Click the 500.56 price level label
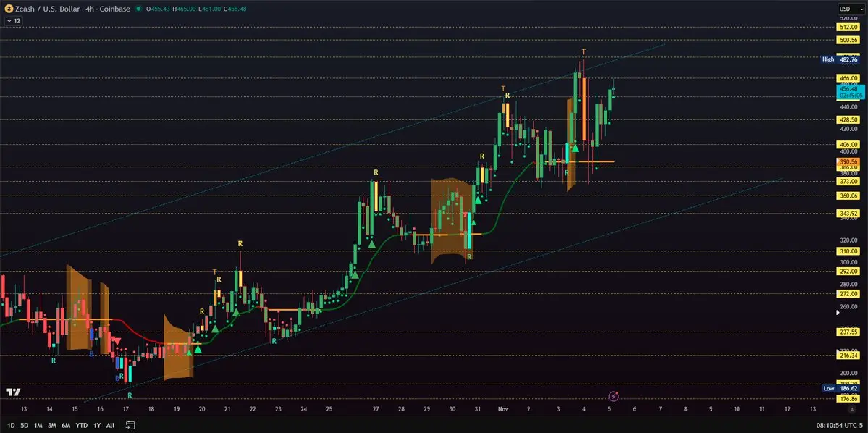 [x=848, y=40]
